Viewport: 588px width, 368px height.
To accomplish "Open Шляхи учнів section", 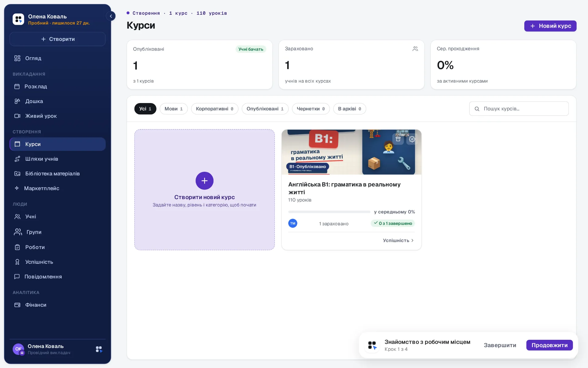I will coord(58,159).
